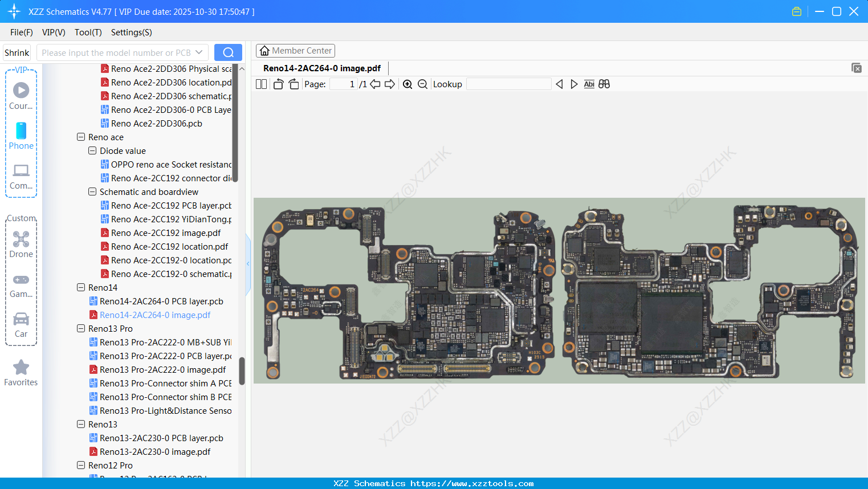This screenshot has width=868, height=489.
Task: Collapse the Reno14 tree node
Action: pyautogui.click(x=81, y=288)
